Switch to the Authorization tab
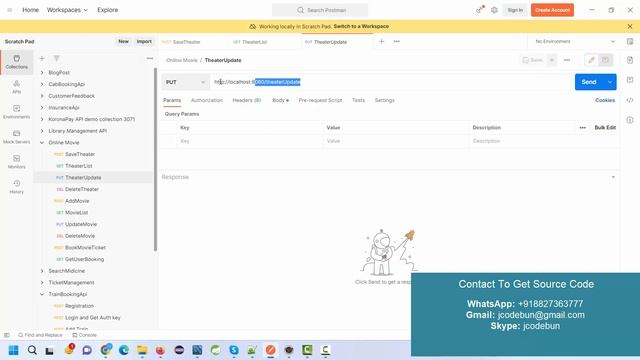This screenshot has height=360, width=640. 207,100
